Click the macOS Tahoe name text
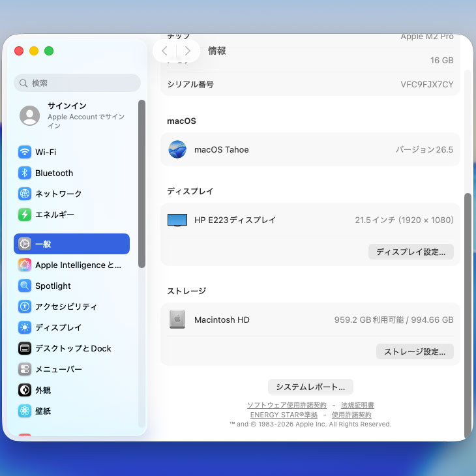476x476 pixels. click(x=222, y=150)
